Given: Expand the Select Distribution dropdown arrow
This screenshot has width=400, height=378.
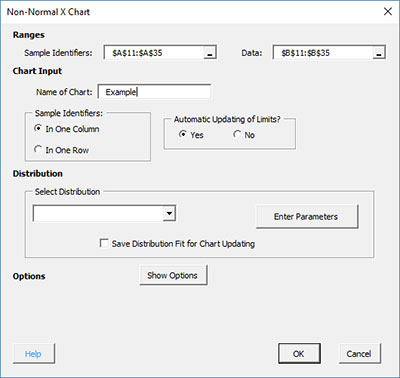Looking at the screenshot, I should 169,213.
